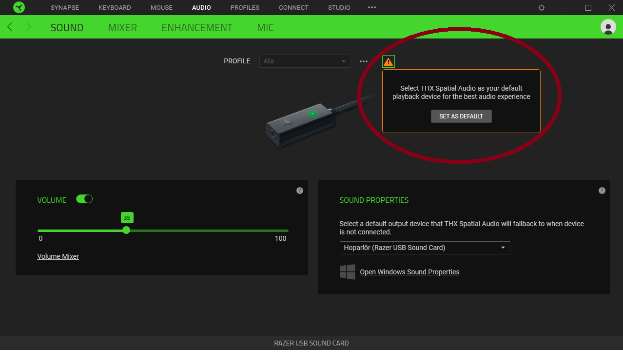Click the orange warning triangle icon
The width and height of the screenshot is (623, 364).
[388, 61]
